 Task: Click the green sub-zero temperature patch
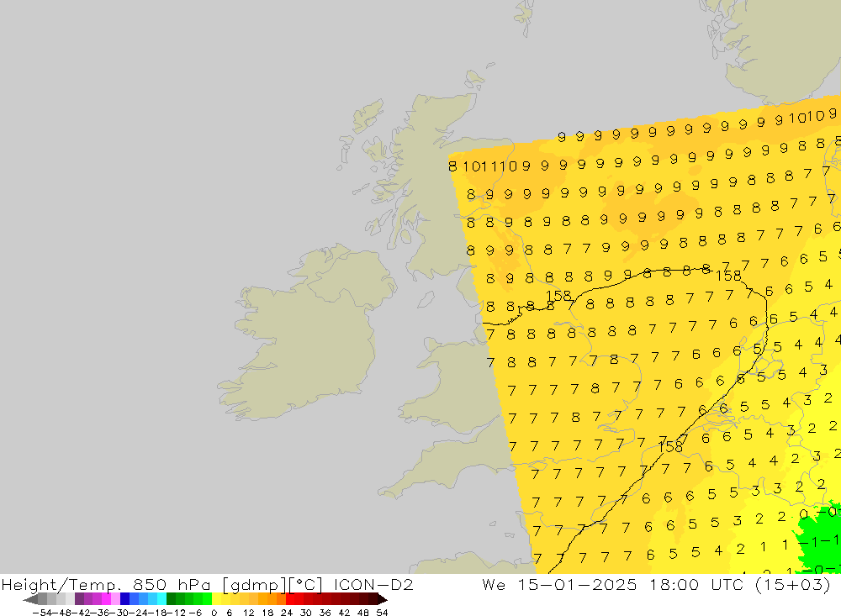[817, 539]
